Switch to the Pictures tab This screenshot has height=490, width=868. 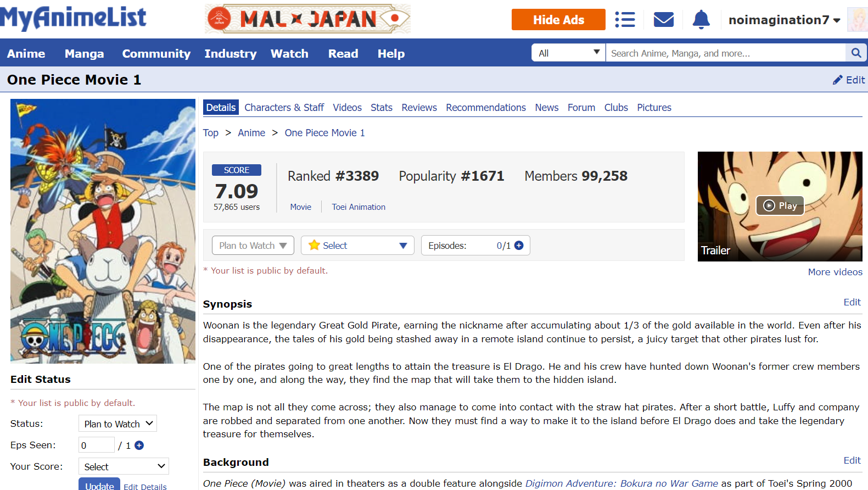pos(654,108)
